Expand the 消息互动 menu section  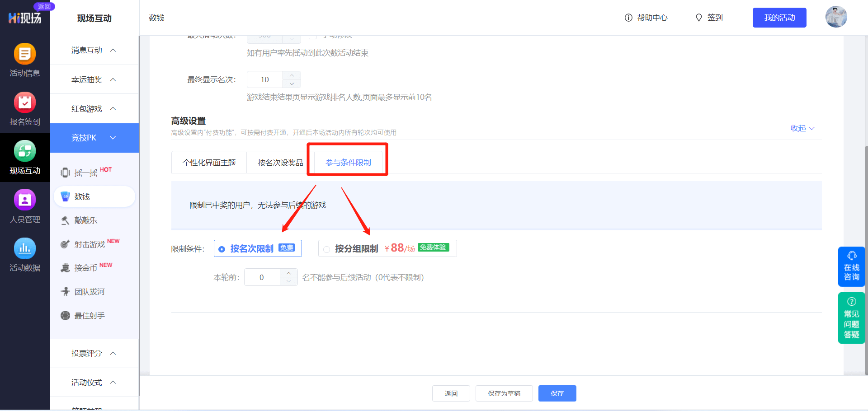(94, 50)
